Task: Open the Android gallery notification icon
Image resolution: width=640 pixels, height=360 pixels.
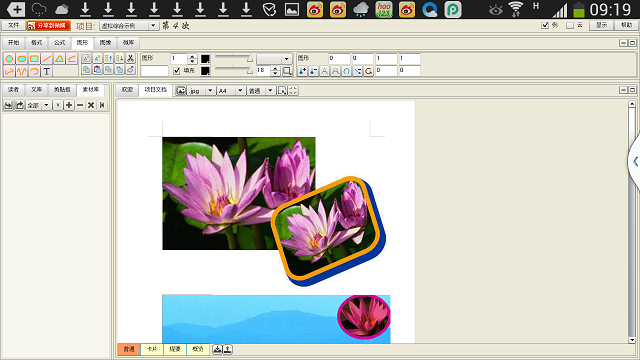Action: pyautogui.click(x=291, y=9)
